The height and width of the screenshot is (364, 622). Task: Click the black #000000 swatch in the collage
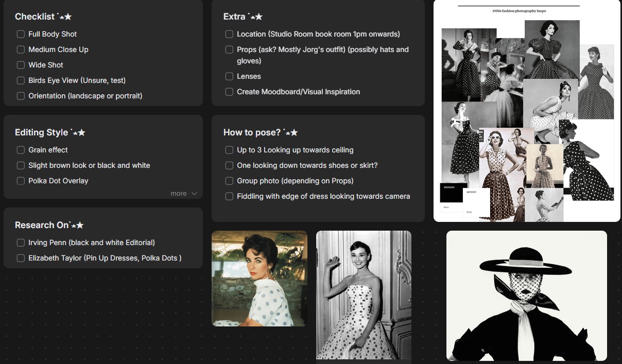(x=453, y=193)
